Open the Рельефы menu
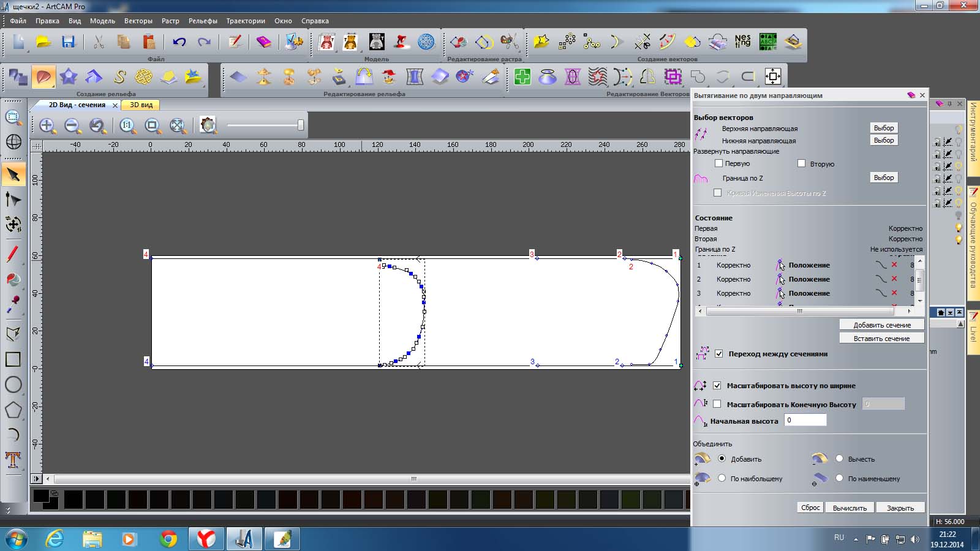Screen dimensions: 980x551 [203, 21]
